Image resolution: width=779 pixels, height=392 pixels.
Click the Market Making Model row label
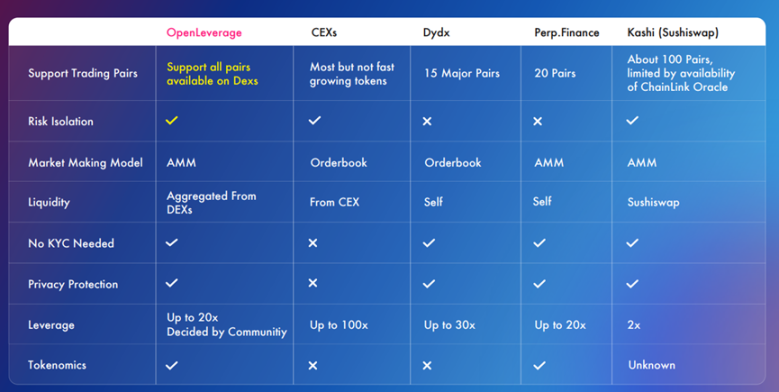85,162
